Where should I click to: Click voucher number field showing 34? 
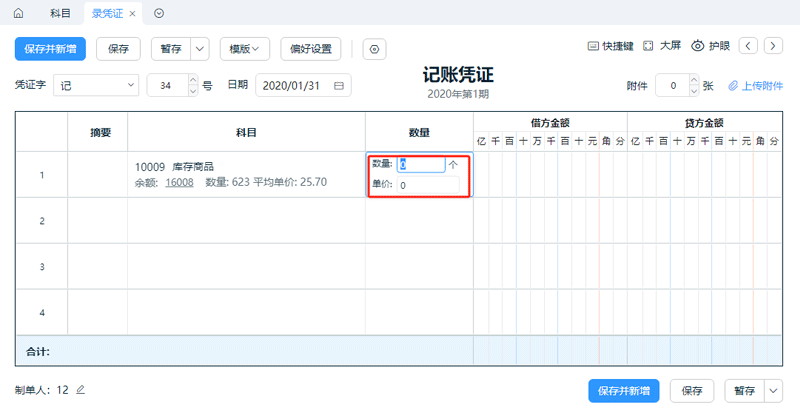167,85
